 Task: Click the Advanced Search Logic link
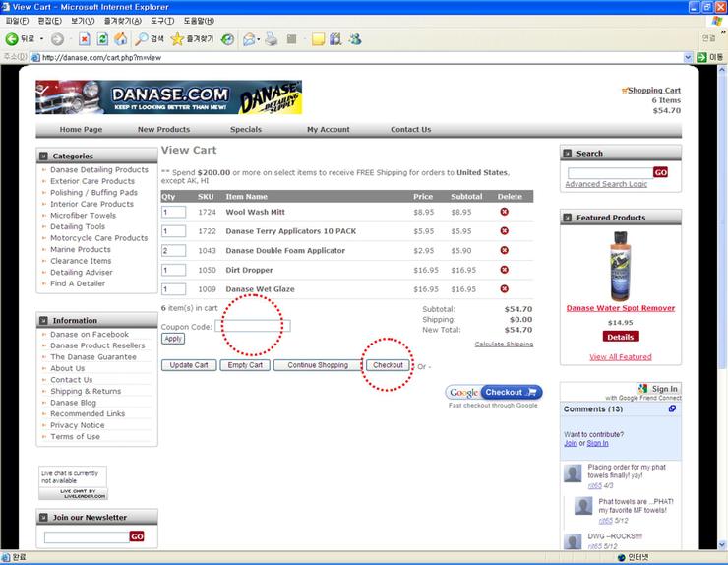tap(606, 184)
